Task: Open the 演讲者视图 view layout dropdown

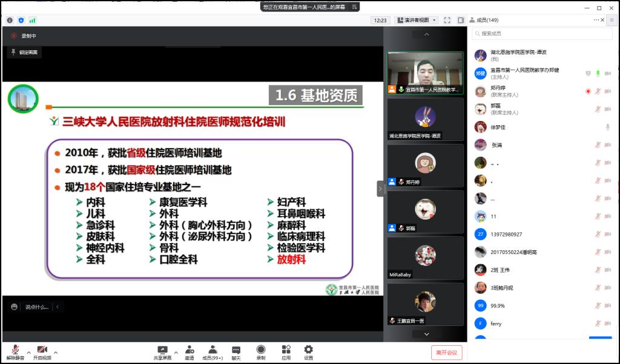Action: (x=417, y=20)
